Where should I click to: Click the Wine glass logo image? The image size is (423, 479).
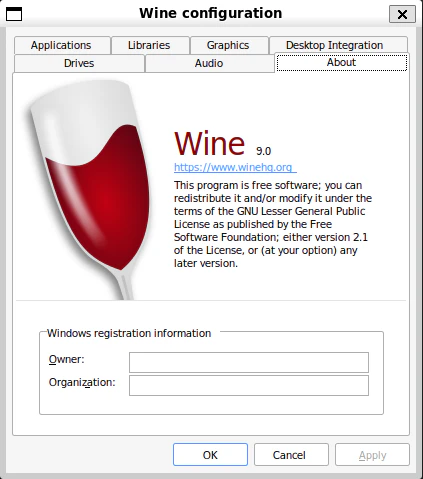(88, 188)
